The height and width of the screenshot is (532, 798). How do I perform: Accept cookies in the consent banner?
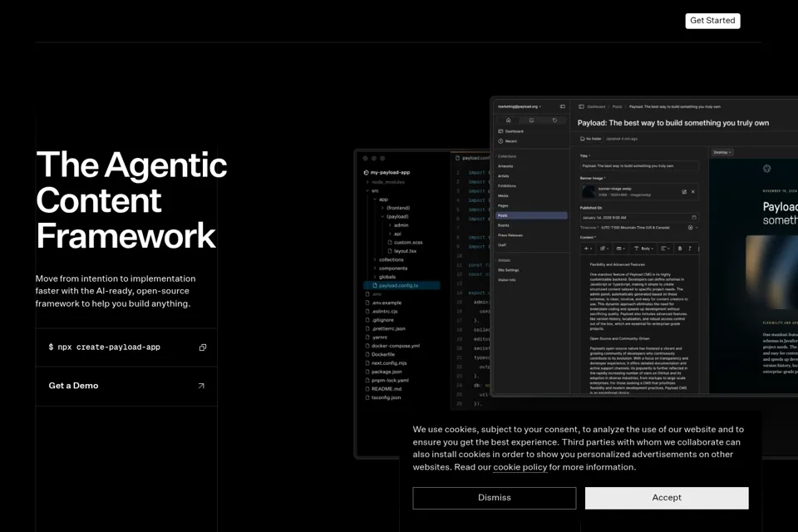[x=667, y=498]
